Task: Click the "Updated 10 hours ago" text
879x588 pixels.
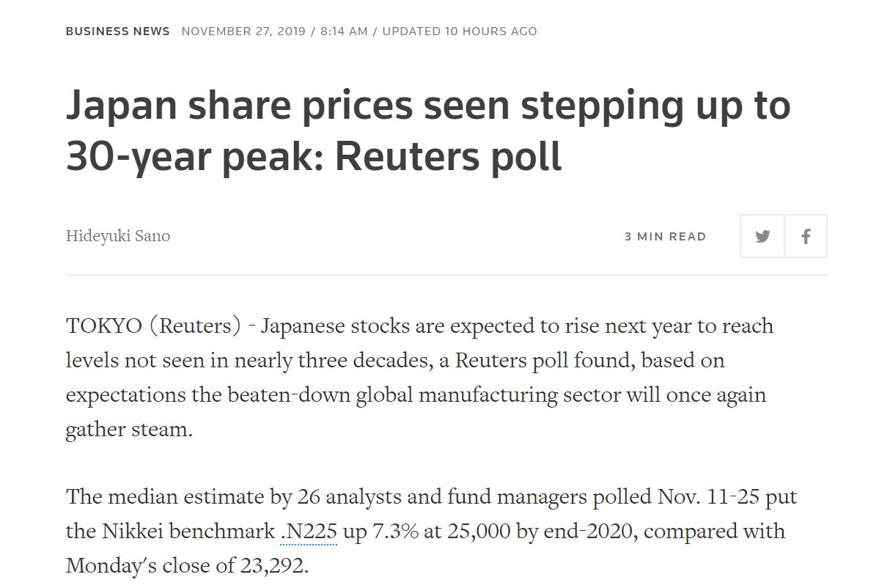Action: 460,31
